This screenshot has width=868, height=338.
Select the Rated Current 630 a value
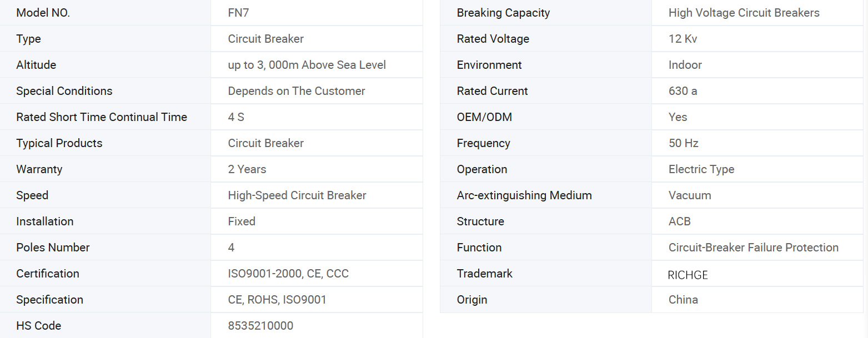click(x=683, y=91)
